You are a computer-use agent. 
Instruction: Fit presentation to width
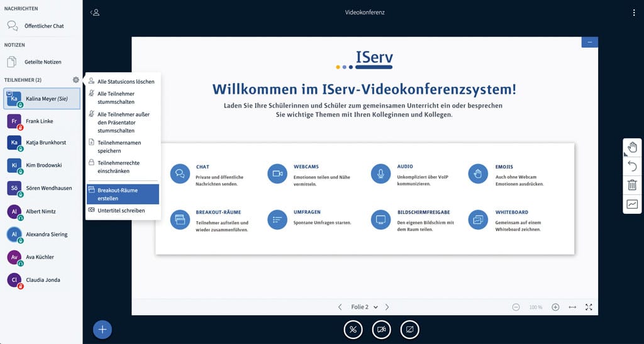[x=572, y=307]
